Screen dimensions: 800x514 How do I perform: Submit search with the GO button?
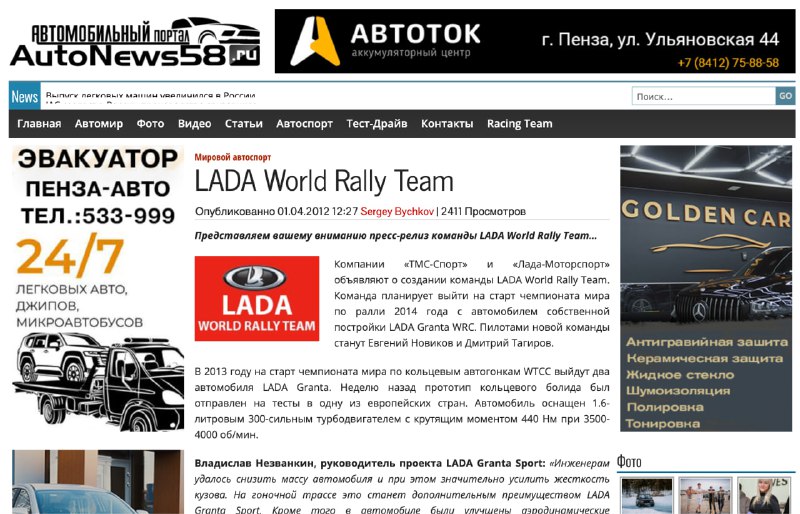[785, 96]
